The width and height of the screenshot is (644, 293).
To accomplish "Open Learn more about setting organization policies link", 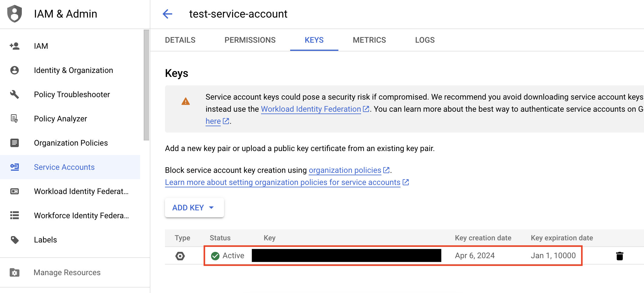I will coord(283,182).
